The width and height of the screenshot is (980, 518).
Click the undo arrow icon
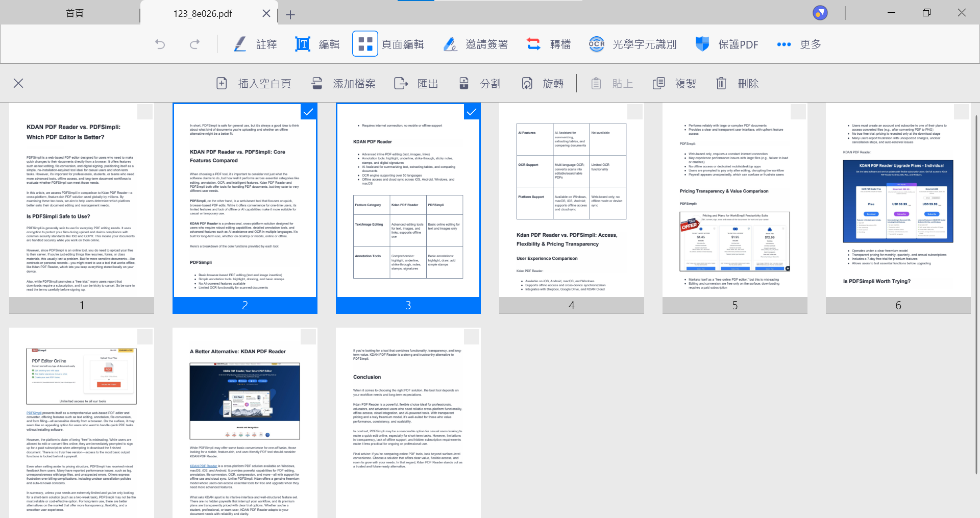160,44
